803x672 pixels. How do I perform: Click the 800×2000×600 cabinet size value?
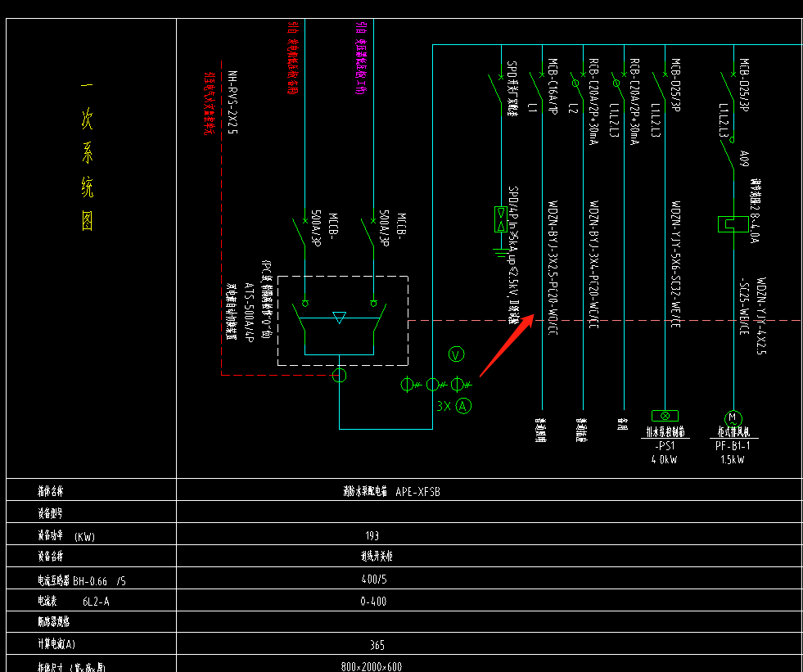(x=372, y=667)
